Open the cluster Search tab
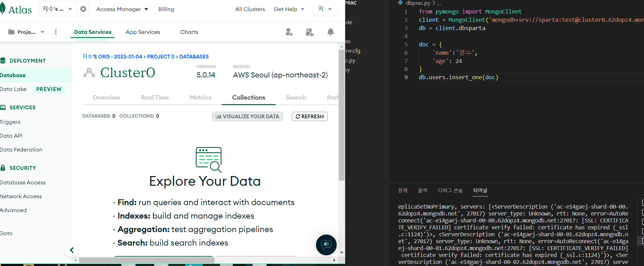The height and width of the screenshot is (266, 644). (x=296, y=98)
